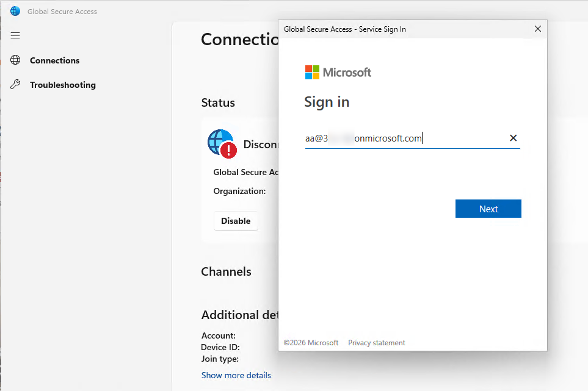Open the Privacy statement link
The height and width of the screenshot is (391, 588).
pos(376,343)
